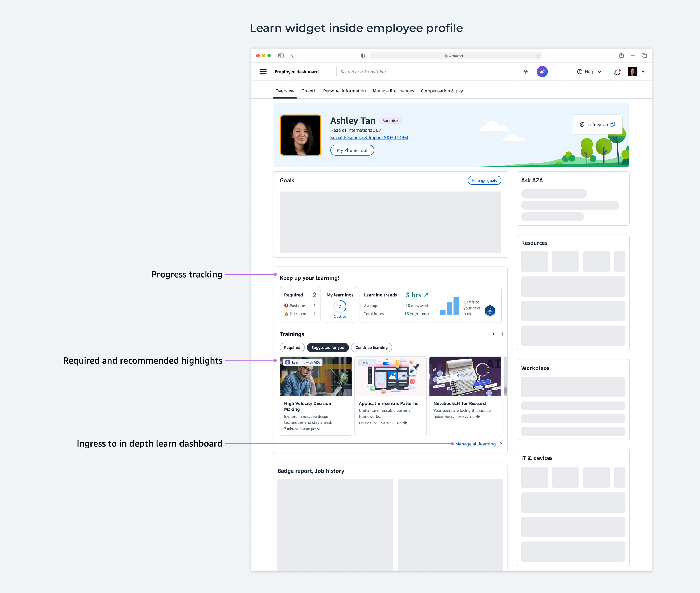The width and height of the screenshot is (700, 593).
Task: Advance trainings carousel with next arrow
Action: 502,334
